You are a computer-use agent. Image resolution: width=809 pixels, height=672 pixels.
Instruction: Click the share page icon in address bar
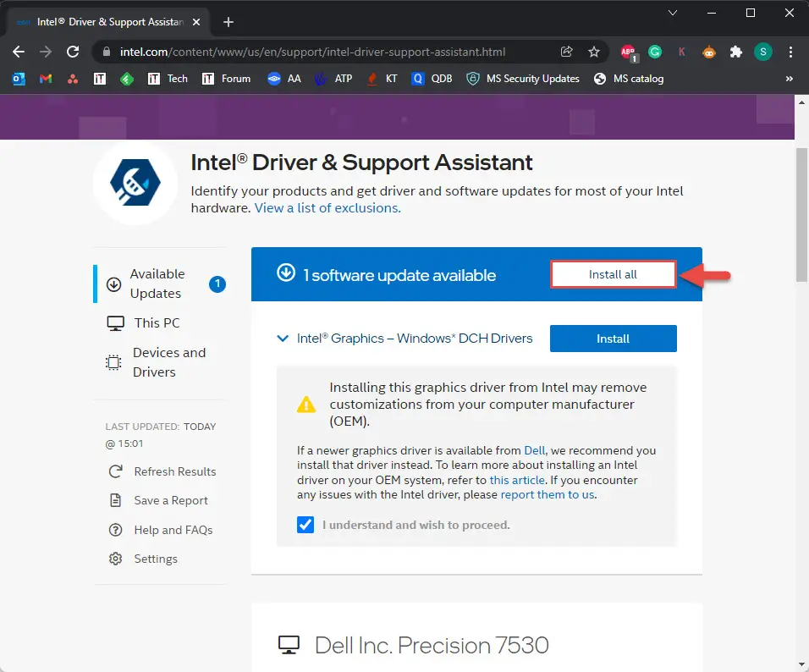click(x=566, y=52)
